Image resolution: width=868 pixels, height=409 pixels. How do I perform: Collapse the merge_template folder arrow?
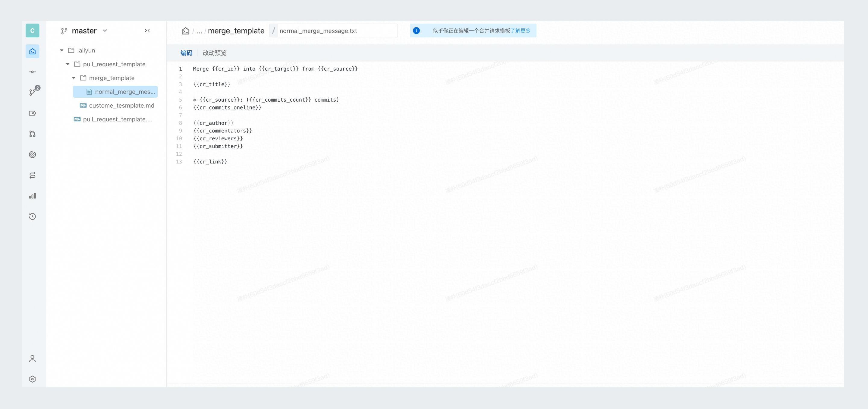pos(74,78)
